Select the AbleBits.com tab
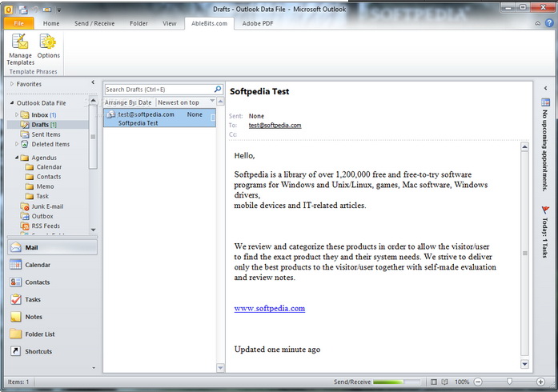This screenshot has height=392, width=558. point(209,23)
